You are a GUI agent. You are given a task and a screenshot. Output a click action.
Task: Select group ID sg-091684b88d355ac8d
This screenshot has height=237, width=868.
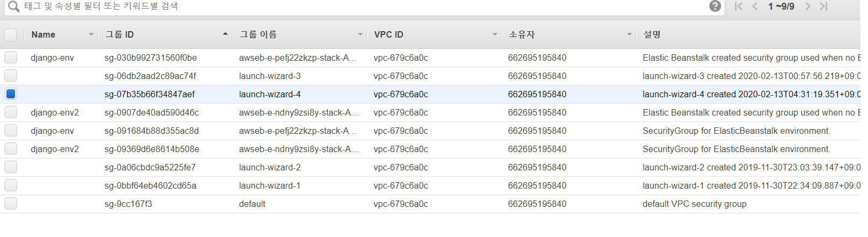152,131
